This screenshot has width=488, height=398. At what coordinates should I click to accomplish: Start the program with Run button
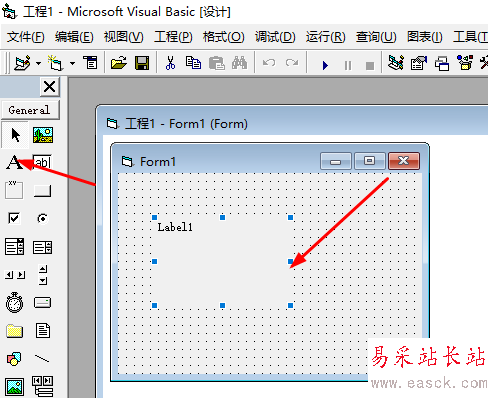[x=325, y=65]
